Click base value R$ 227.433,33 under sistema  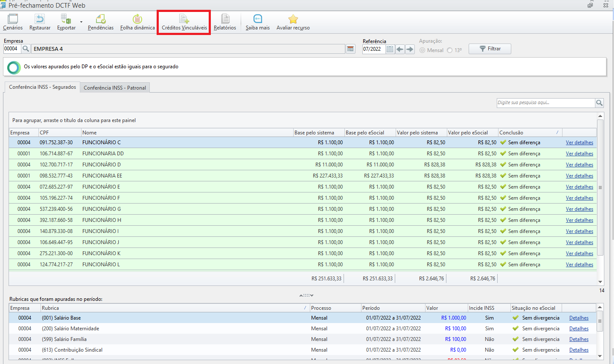click(328, 176)
